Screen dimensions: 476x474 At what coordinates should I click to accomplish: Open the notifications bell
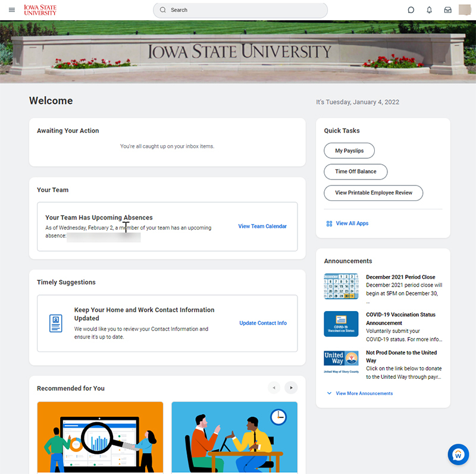(x=429, y=10)
